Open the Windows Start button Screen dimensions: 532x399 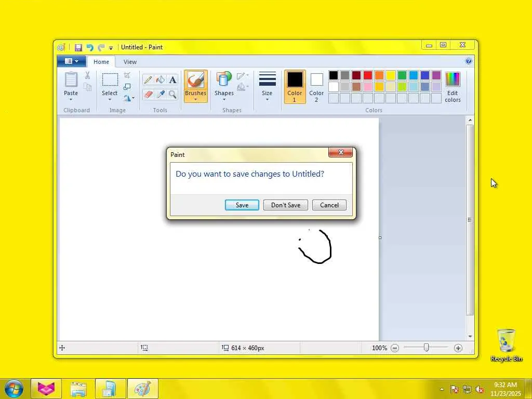(14, 389)
